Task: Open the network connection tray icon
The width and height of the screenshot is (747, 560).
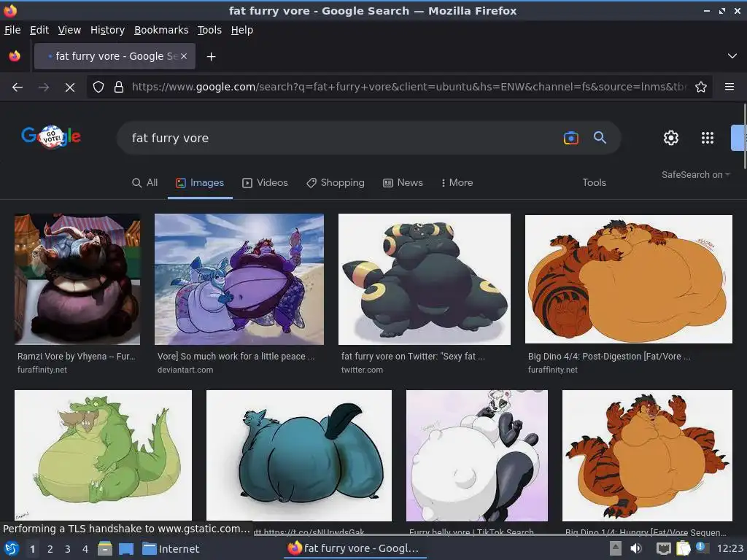Action: coord(663,549)
